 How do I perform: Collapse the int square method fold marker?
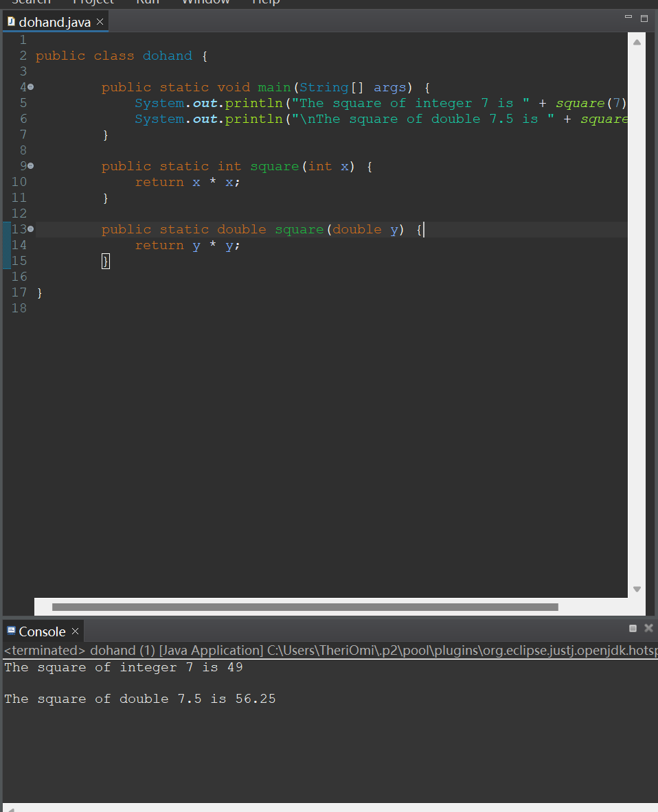click(31, 165)
